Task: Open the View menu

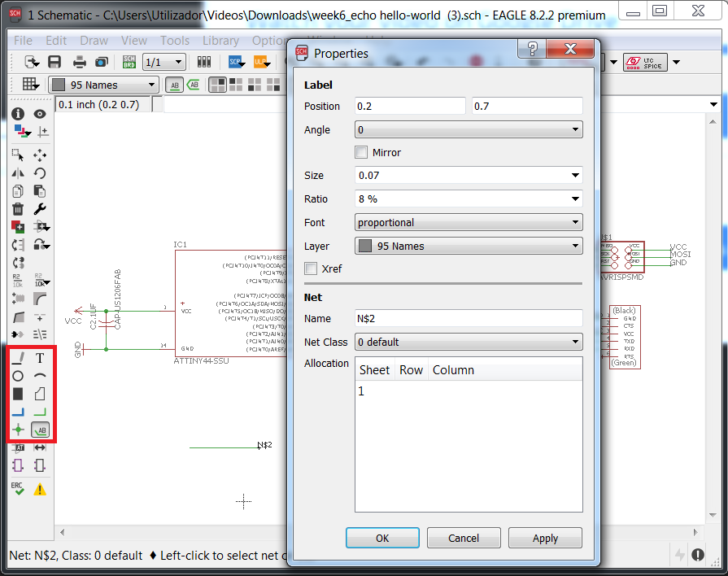Action: click(134, 41)
